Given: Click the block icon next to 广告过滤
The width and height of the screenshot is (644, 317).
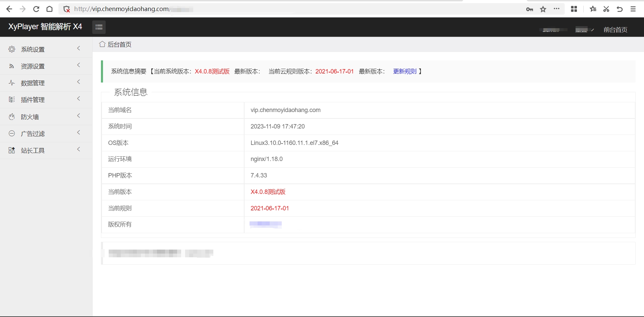Looking at the screenshot, I should 12,133.
